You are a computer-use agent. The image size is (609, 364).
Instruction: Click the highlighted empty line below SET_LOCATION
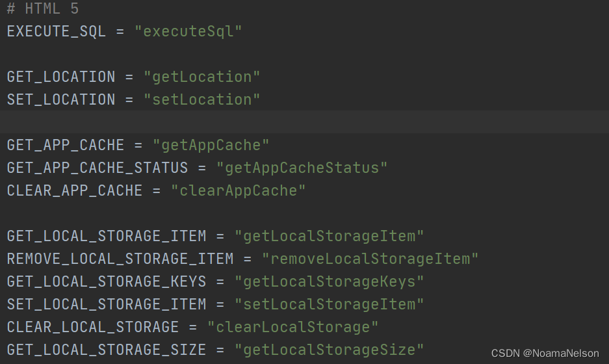pos(304,122)
